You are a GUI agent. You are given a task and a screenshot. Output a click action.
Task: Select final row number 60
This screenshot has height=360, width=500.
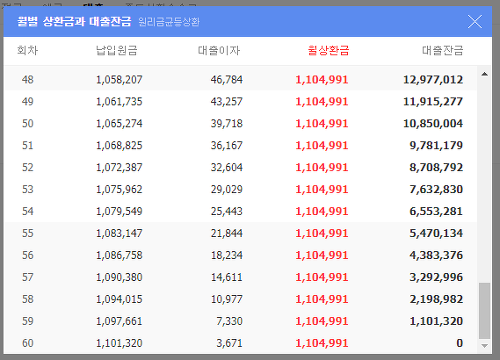tap(28, 343)
